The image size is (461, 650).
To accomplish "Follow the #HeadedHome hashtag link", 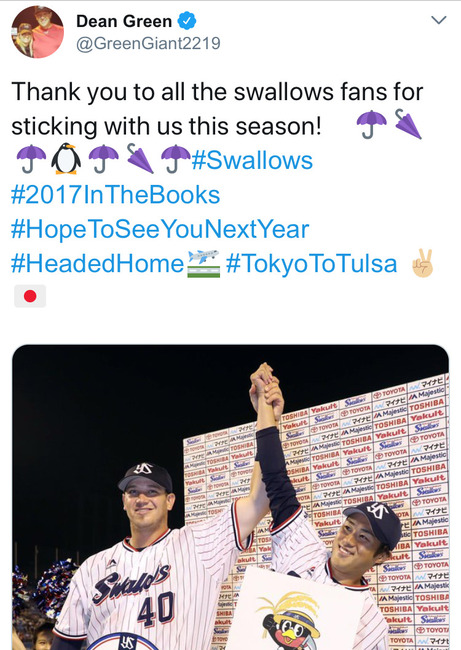I will click(x=97, y=264).
